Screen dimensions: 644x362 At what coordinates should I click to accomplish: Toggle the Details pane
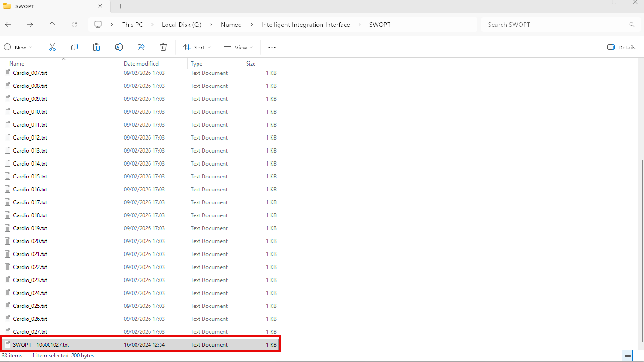click(x=621, y=47)
